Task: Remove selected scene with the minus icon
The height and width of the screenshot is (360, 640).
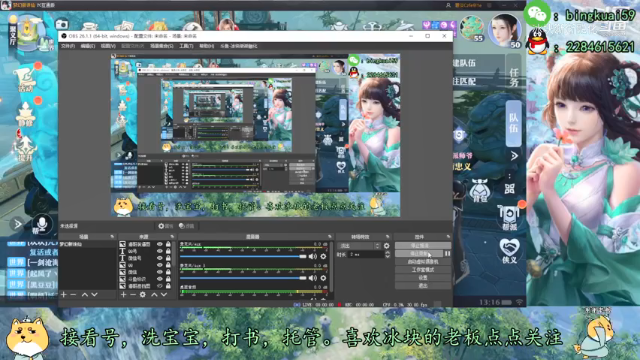Action: click(73, 294)
